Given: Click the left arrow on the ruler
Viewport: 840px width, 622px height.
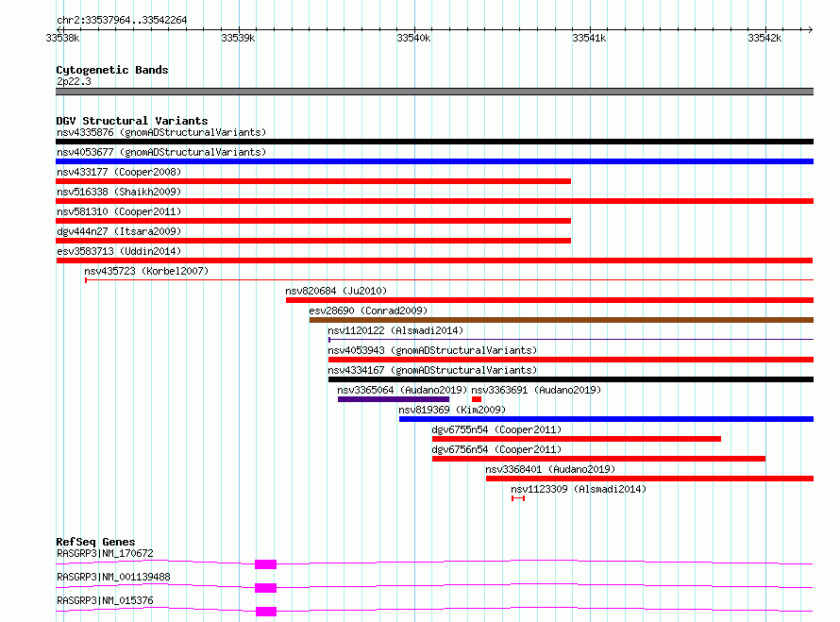Looking at the screenshot, I should [59, 29].
